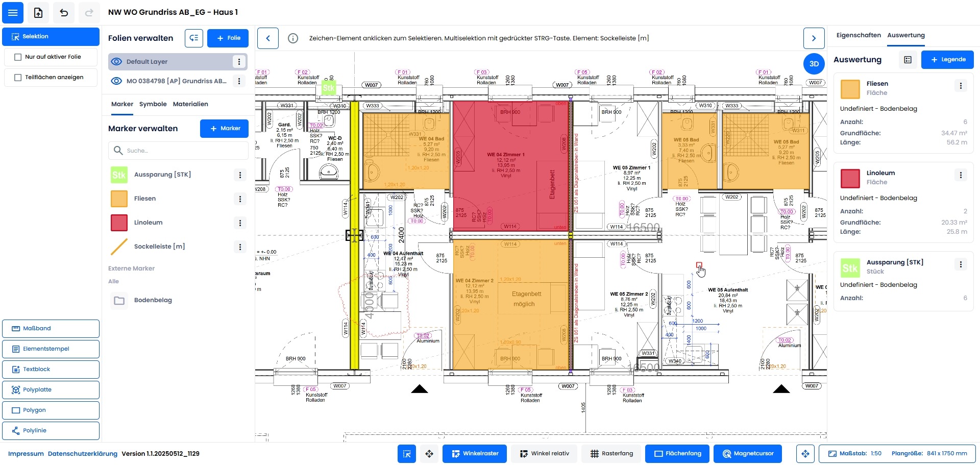This screenshot has width=980, height=465.
Task: Select the Polylinie tool
Action: click(x=51, y=431)
